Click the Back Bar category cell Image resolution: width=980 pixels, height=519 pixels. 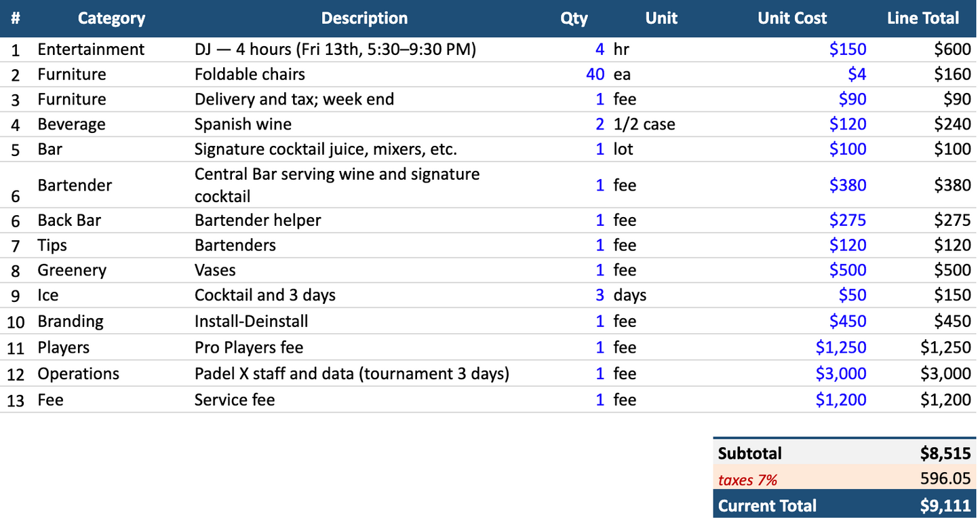pyautogui.click(x=111, y=220)
